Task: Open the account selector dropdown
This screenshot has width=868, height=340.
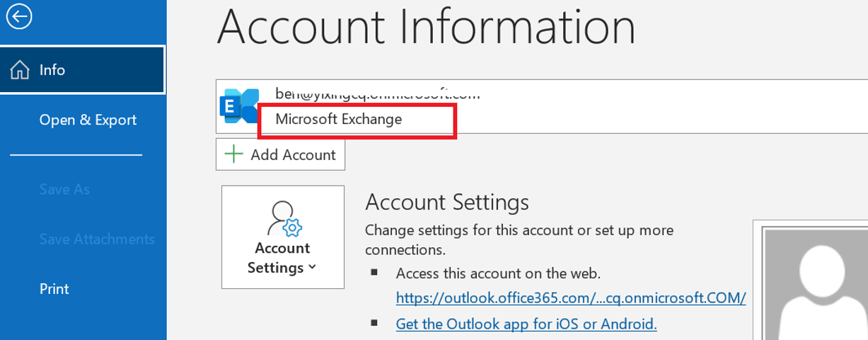Action: tap(542, 106)
